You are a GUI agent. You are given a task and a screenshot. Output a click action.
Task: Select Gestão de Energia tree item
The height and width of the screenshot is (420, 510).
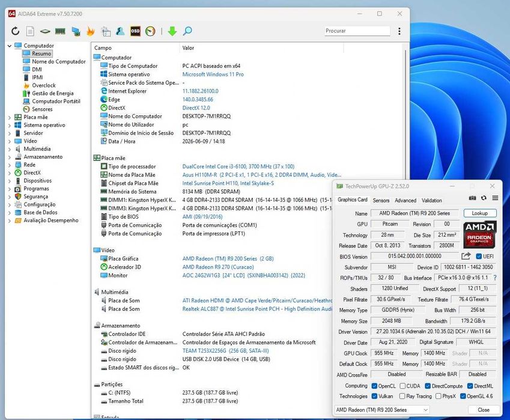pos(53,93)
